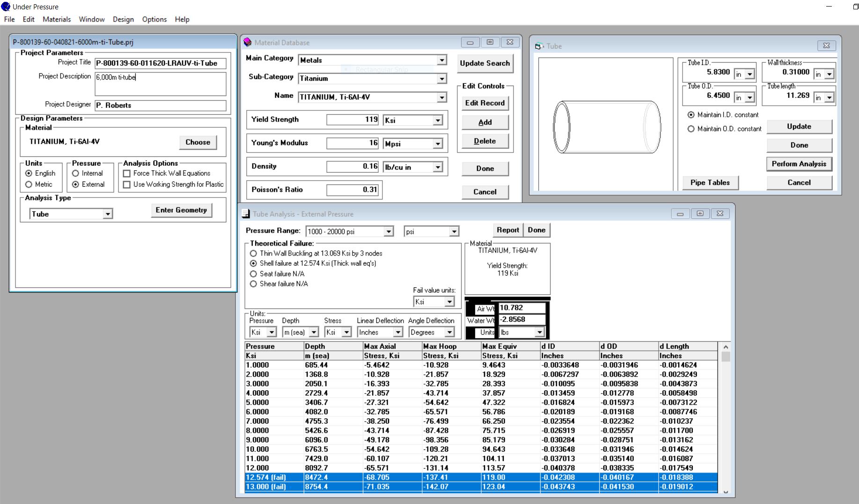Click Add in Edit Controls
The height and width of the screenshot is (504, 859).
(x=485, y=122)
